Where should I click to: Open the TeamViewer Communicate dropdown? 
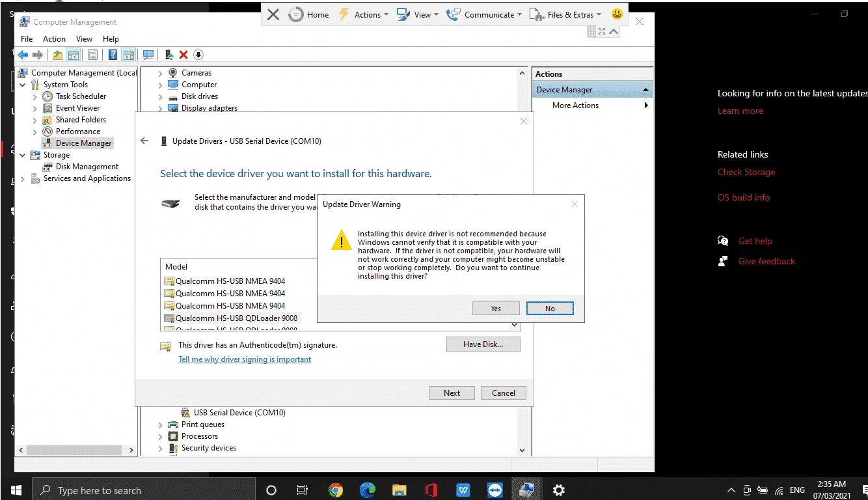(x=485, y=14)
